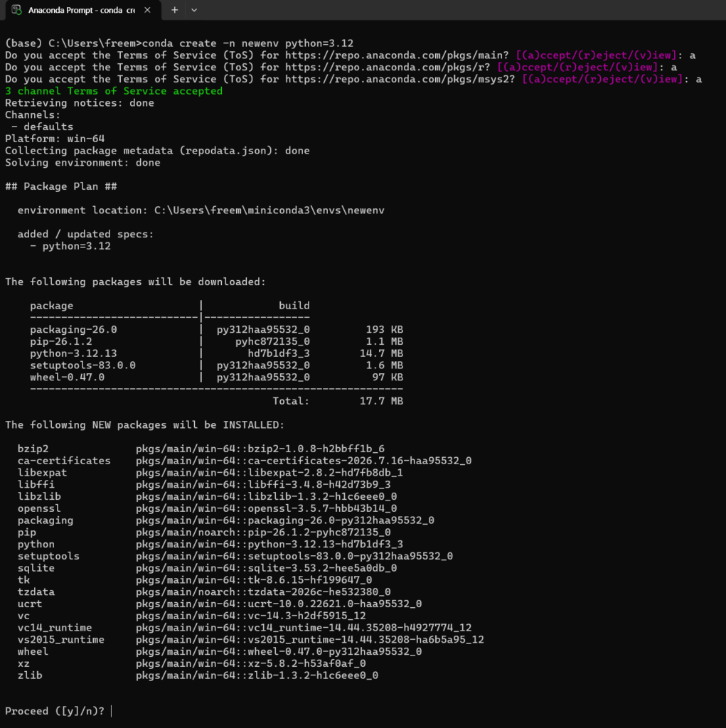This screenshot has width=726, height=728.
Task: Click the '## Package Plan ##' heading
Action: (x=61, y=187)
